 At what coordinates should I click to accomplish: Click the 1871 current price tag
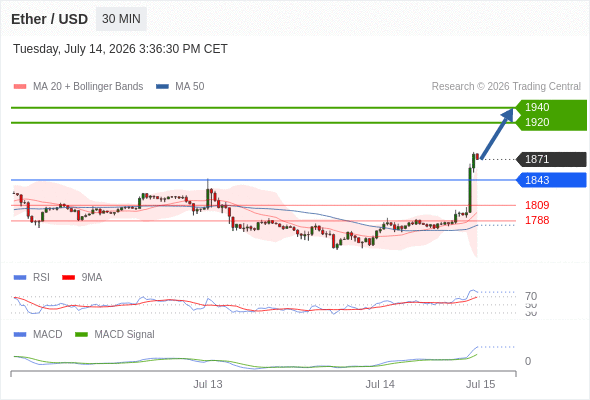click(551, 159)
